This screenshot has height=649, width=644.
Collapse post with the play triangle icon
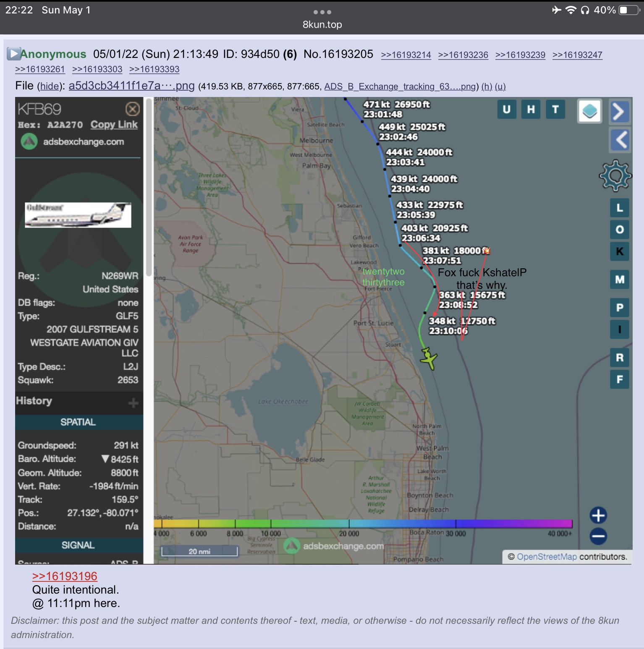click(13, 54)
